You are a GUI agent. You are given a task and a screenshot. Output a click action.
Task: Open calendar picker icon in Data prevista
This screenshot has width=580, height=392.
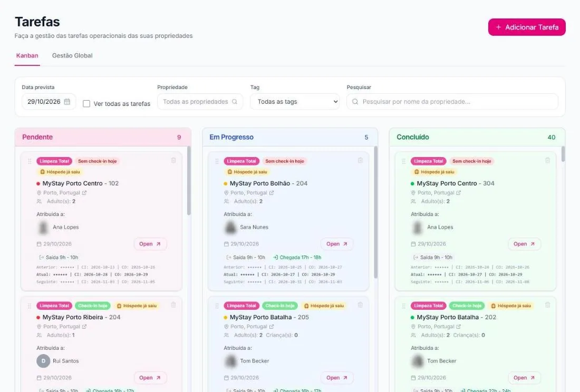(x=67, y=102)
